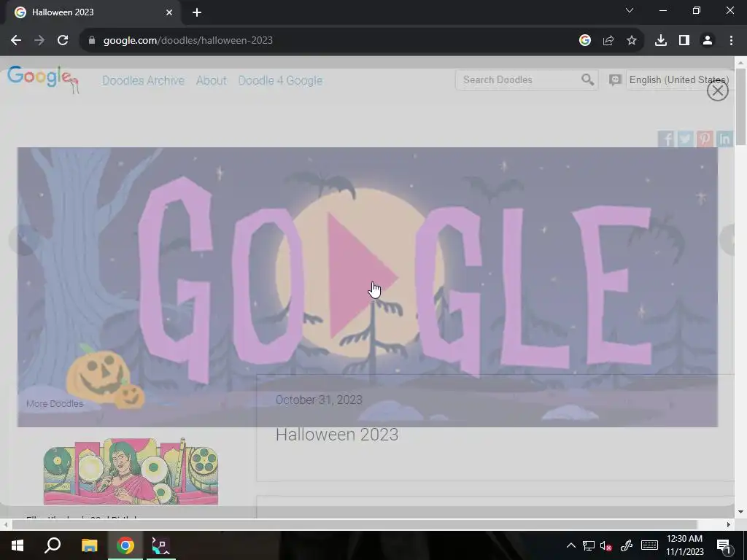Share doodle on Facebook

click(666, 139)
